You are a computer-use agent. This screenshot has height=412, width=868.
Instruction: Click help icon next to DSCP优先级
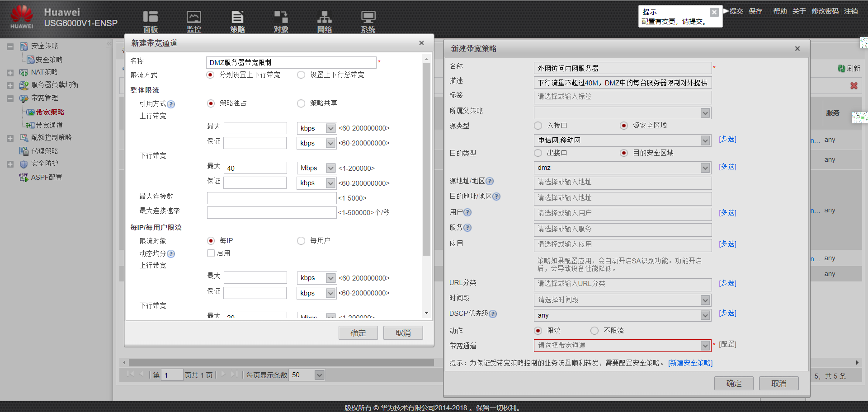click(493, 314)
